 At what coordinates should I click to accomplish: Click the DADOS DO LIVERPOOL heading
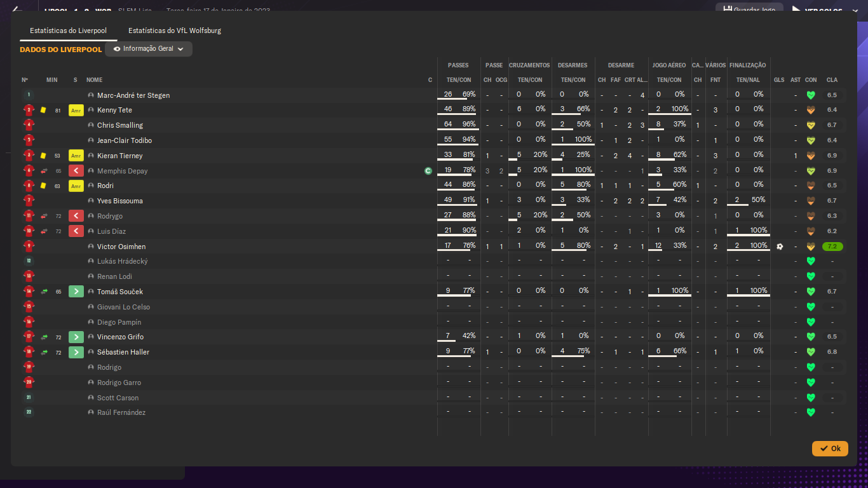pyautogui.click(x=60, y=50)
